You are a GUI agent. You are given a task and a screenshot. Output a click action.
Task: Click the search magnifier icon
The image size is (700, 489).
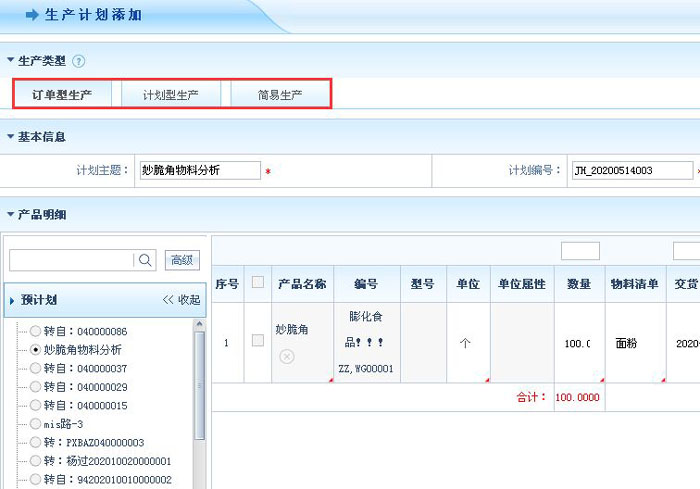[x=146, y=260]
